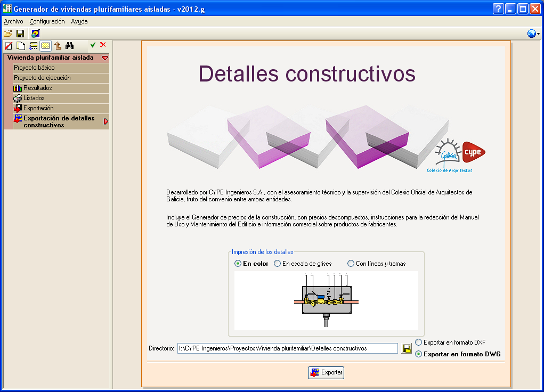The image size is (544, 392).
Task: Click the copy documents icon
Action: tap(21, 45)
